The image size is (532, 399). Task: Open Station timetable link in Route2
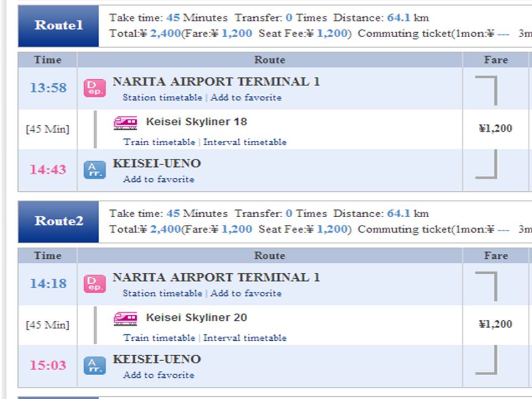162,293
